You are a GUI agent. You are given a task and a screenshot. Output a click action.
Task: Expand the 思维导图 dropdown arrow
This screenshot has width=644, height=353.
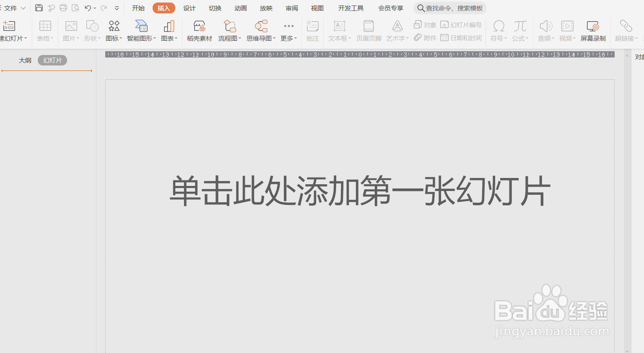click(x=274, y=39)
